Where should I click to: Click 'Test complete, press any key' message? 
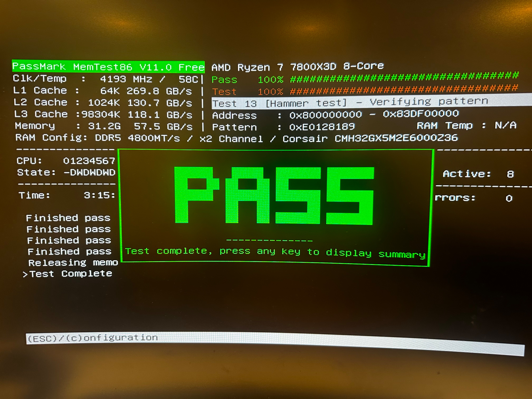coord(275,252)
